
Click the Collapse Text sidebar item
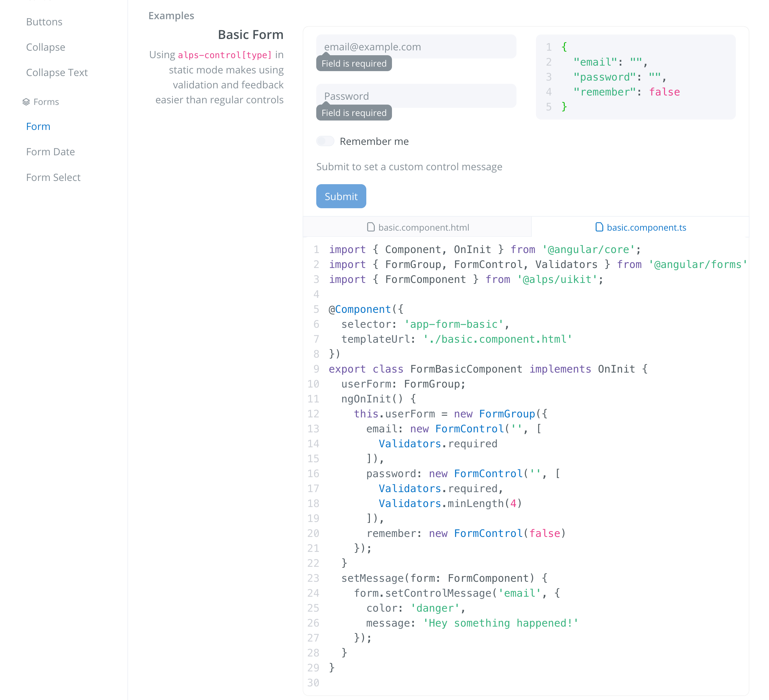pyautogui.click(x=57, y=72)
